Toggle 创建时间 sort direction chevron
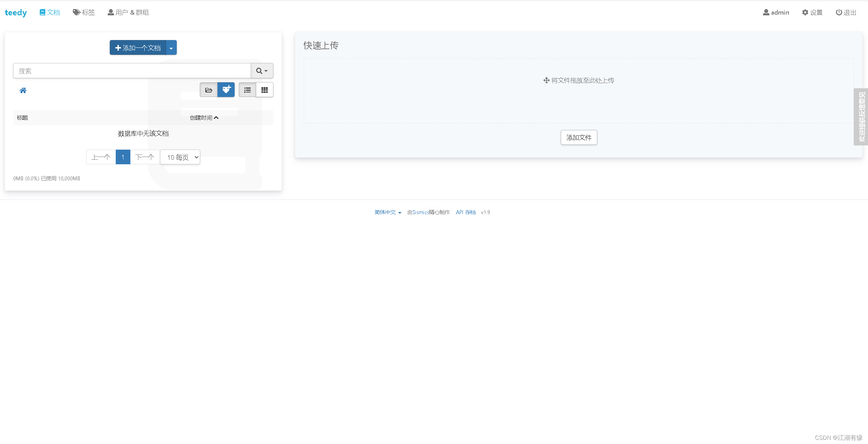This screenshot has width=868, height=444. [216, 118]
